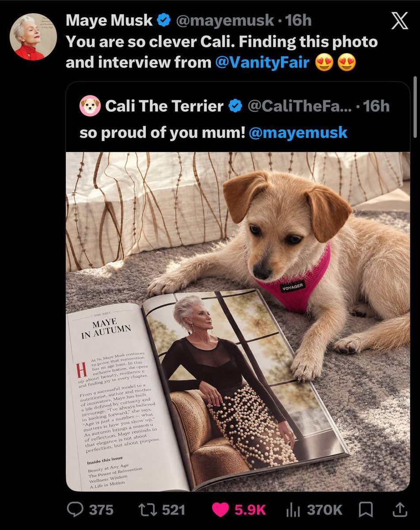Open Cali The Terrier's dog avatar
This screenshot has width=420, height=530.
[90, 106]
